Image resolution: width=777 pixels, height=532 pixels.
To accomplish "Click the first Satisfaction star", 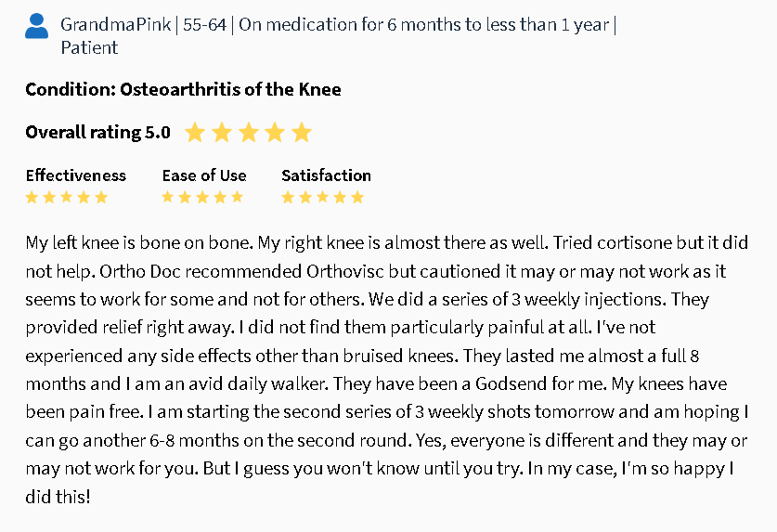I will tap(289, 197).
